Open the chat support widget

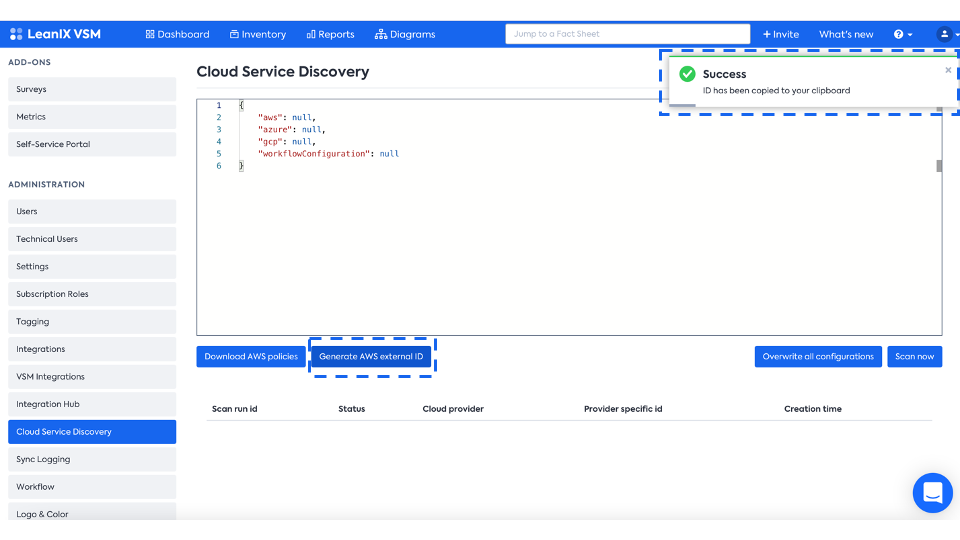pyautogui.click(x=932, y=493)
